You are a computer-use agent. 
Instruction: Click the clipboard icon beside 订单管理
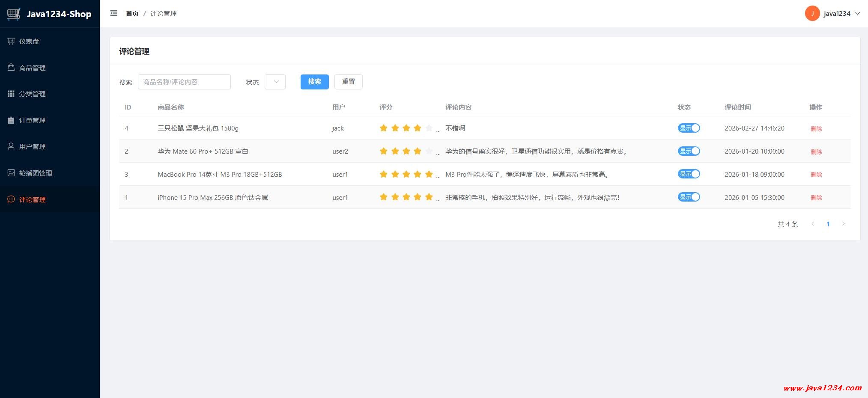tap(11, 120)
